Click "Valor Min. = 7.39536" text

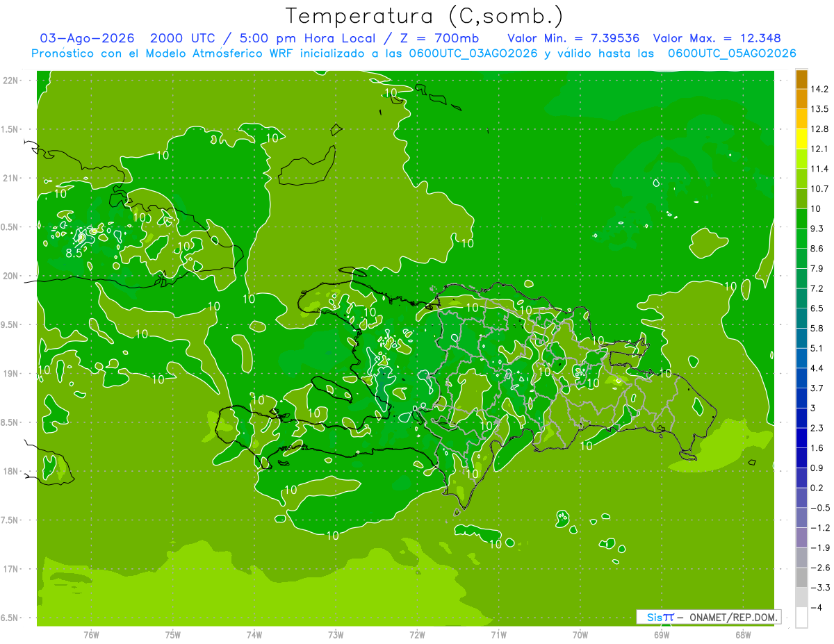point(573,38)
